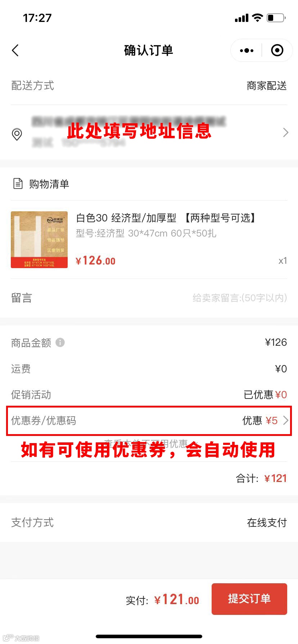The width and height of the screenshot is (298, 644).
Task: Tap the Wi-Fi status icon
Action: 257,18
